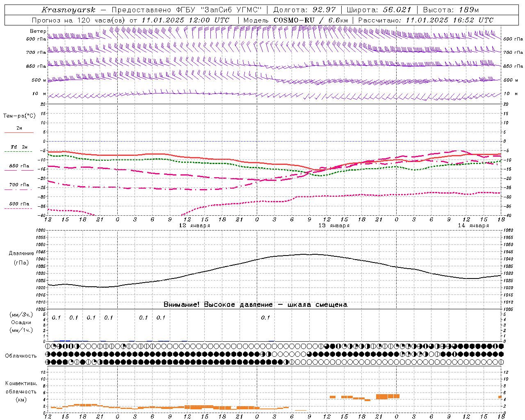Click the '14 января' date label
Screen dimensions: 525x420
point(473,226)
